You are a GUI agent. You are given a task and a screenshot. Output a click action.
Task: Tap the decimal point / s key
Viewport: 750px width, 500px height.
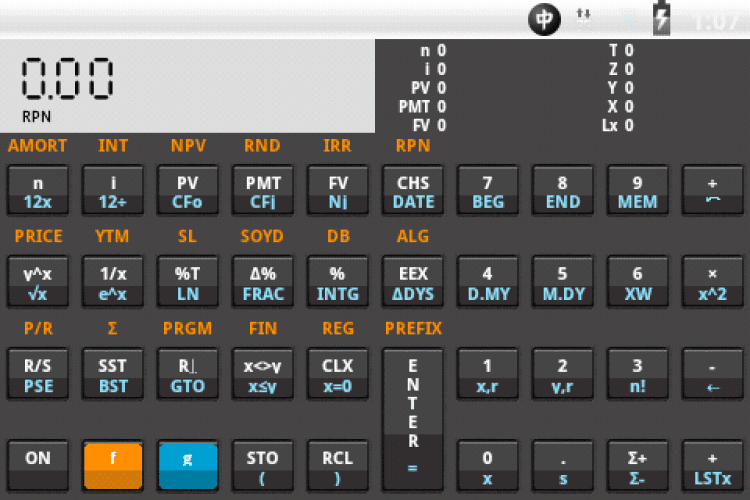point(562,466)
